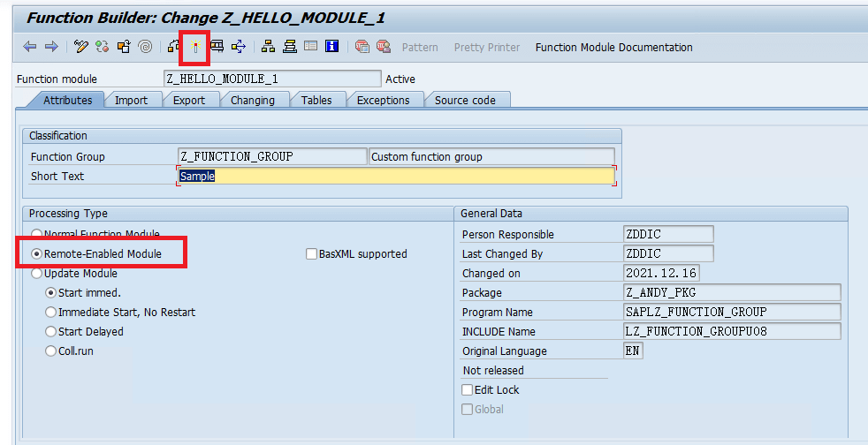Open the Exceptions tab
868x445 pixels.
point(383,101)
